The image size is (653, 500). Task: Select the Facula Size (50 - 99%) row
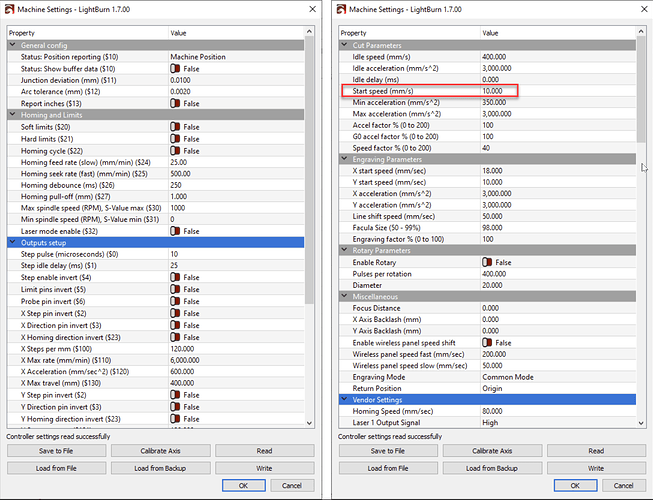point(487,228)
